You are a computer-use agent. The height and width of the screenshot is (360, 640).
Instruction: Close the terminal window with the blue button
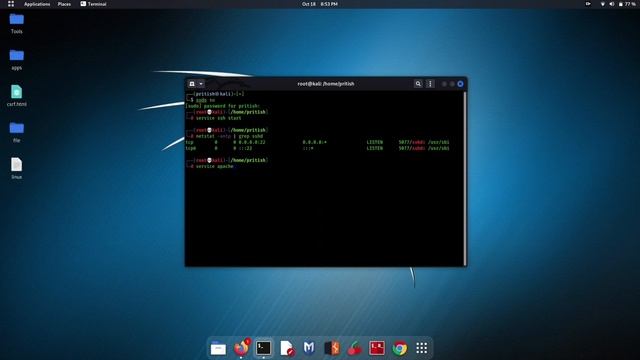[460, 84]
